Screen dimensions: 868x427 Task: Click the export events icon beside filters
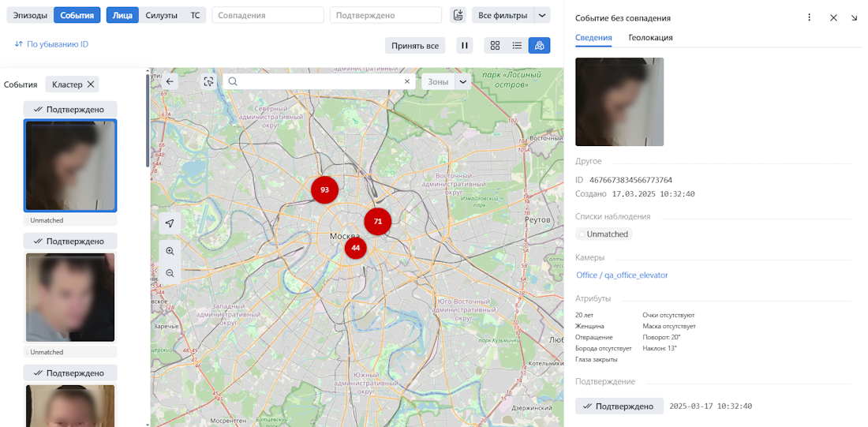458,15
